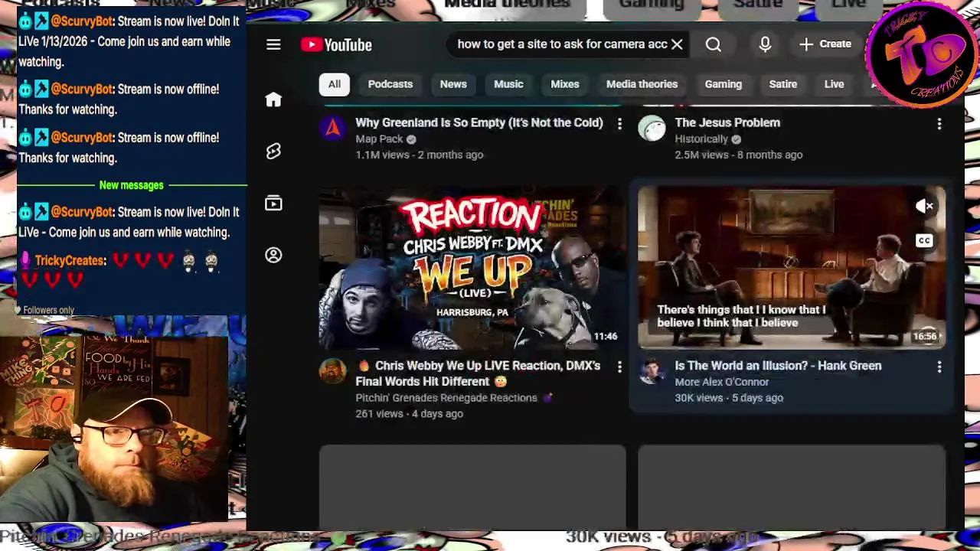Open the Create menu button
The height and width of the screenshot is (551, 980).
(x=825, y=44)
